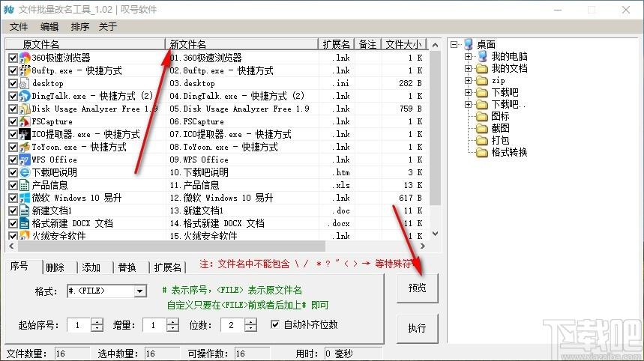Click the WPS Office file icon

tap(25, 160)
